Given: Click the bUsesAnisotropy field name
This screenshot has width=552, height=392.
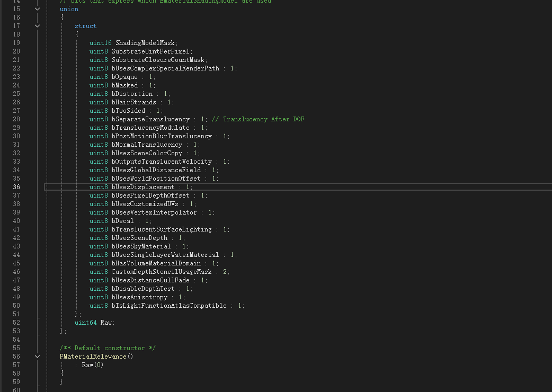Looking at the screenshot, I should click(x=139, y=297).
